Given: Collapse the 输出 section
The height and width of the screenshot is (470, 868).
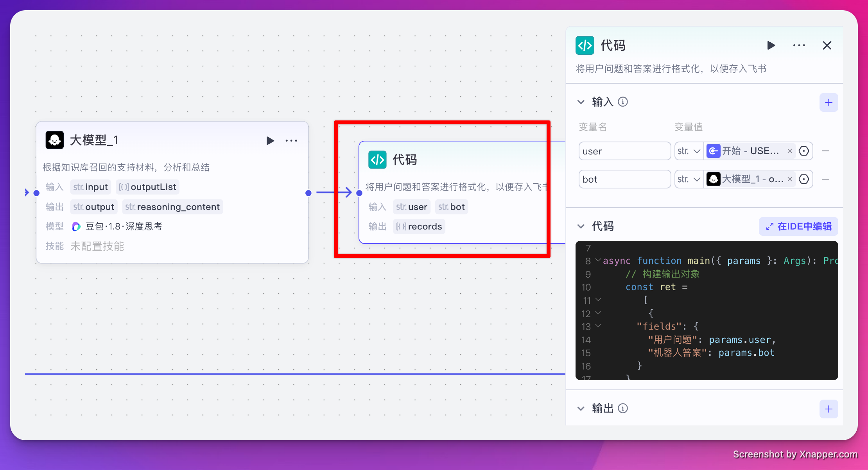Looking at the screenshot, I should pos(581,409).
